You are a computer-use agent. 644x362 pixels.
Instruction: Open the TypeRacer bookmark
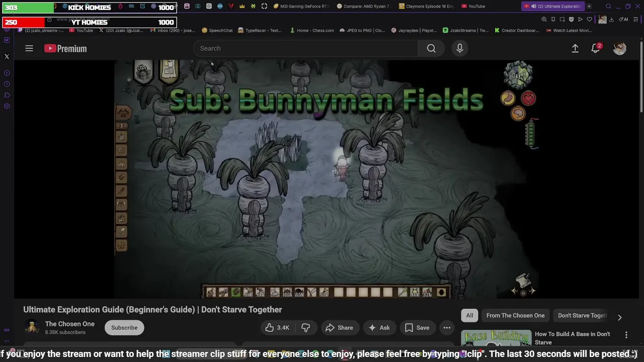point(260,30)
